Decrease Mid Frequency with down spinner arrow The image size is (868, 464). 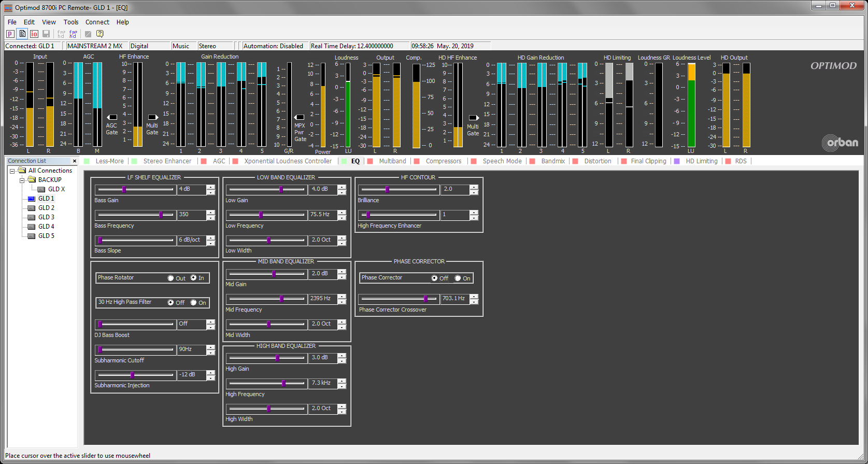(x=341, y=301)
